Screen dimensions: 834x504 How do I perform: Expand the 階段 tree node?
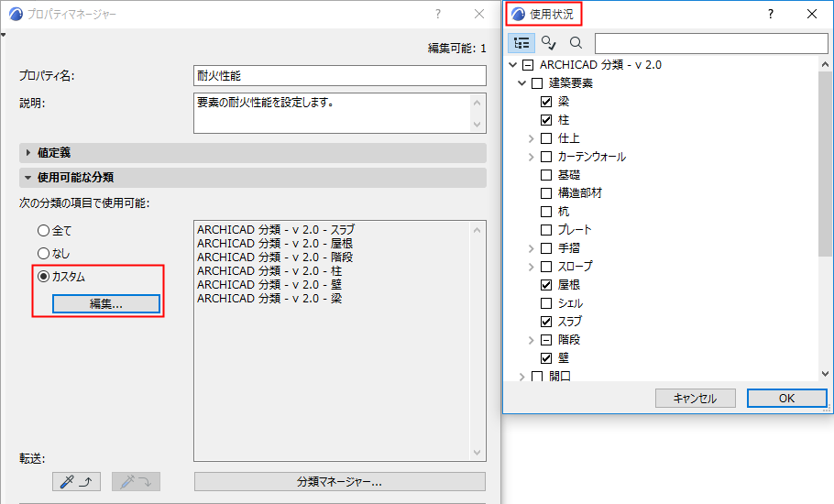coord(531,340)
